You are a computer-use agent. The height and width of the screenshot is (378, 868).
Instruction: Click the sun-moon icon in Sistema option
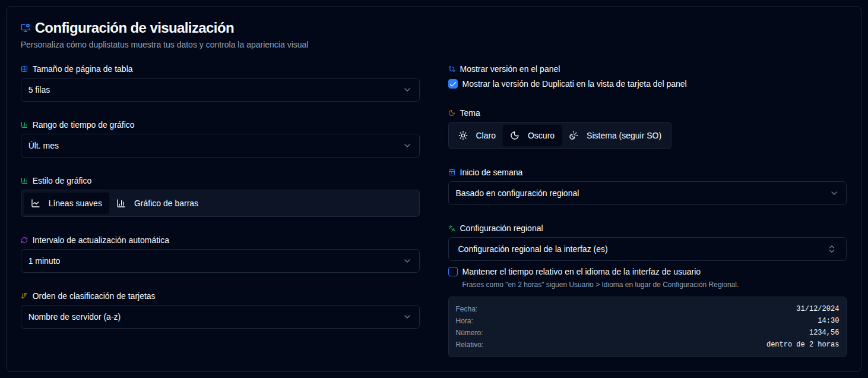click(574, 136)
